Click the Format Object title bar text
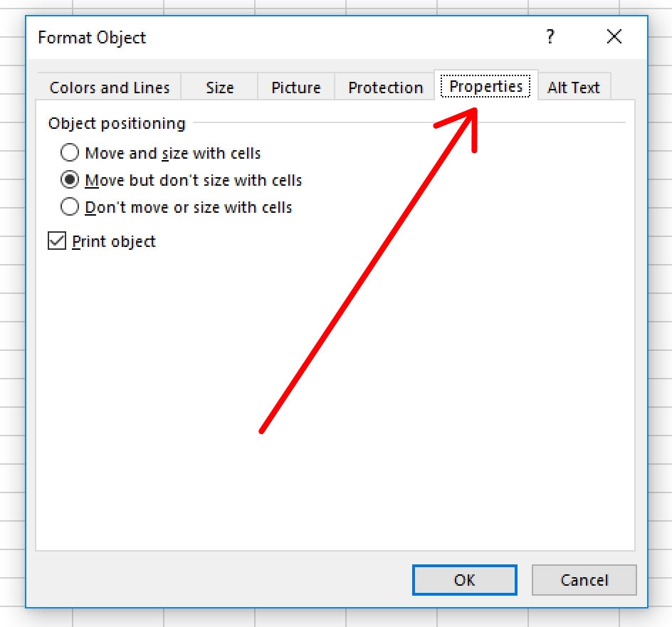 [92, 38]
